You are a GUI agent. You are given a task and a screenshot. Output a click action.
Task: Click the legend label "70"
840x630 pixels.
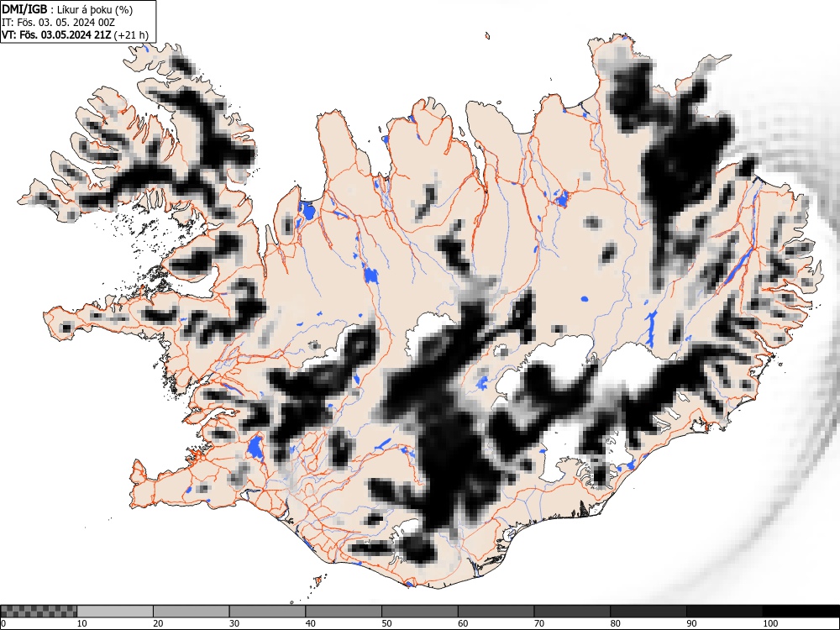(x=539, y=623)
